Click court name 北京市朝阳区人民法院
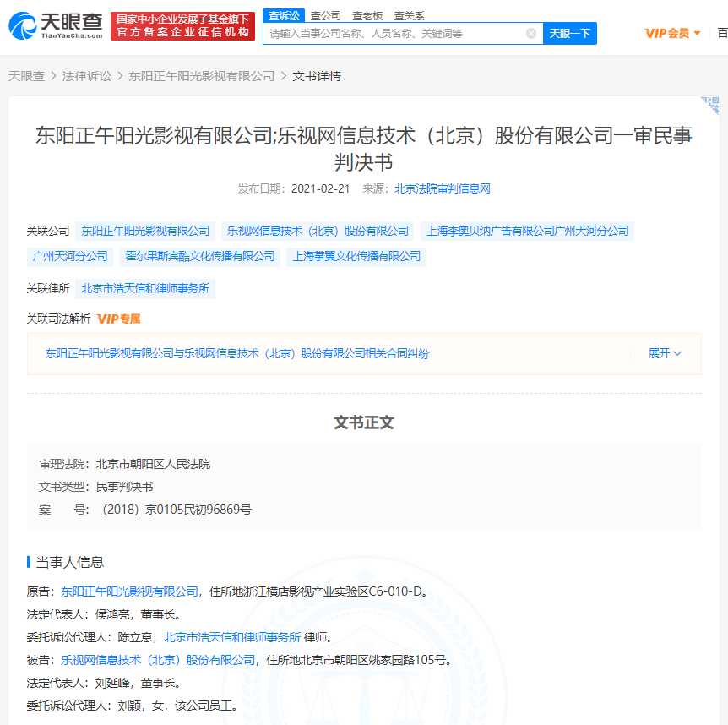728x725 pixels. pos(153,464)
